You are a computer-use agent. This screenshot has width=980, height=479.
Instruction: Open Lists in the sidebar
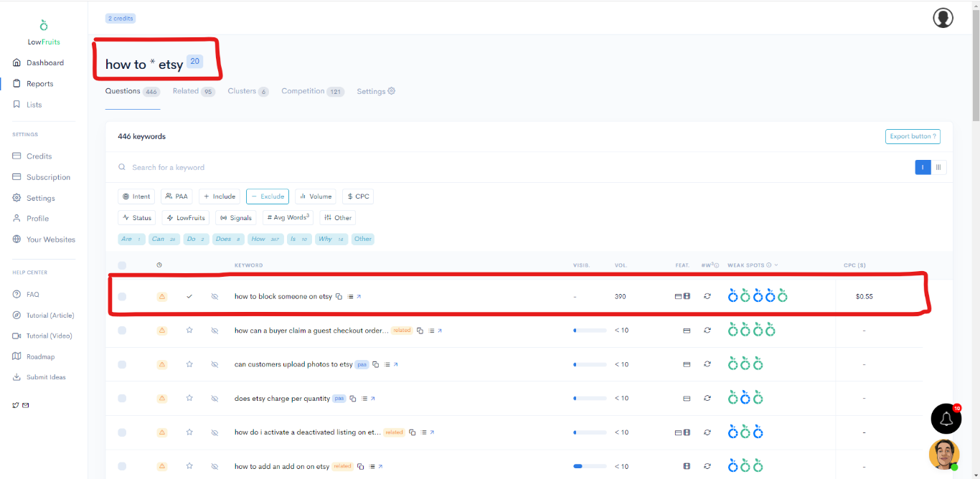27,105
